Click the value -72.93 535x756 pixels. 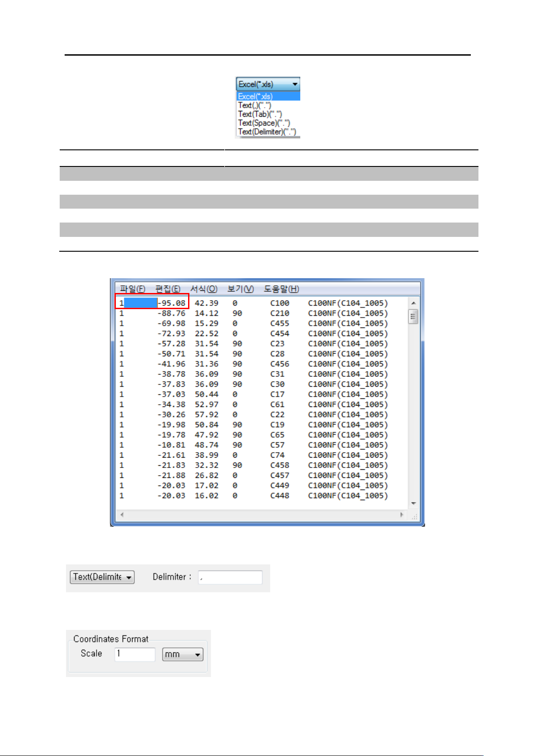point(171,334)
